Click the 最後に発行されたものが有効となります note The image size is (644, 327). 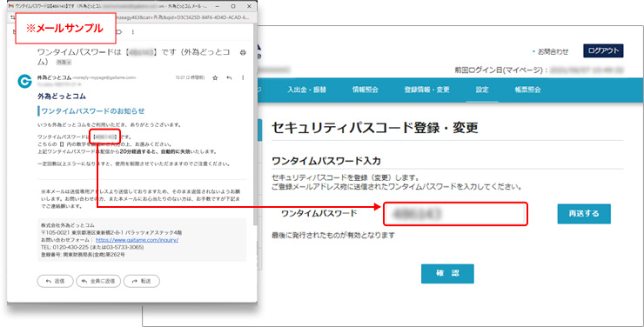point(333,236)
